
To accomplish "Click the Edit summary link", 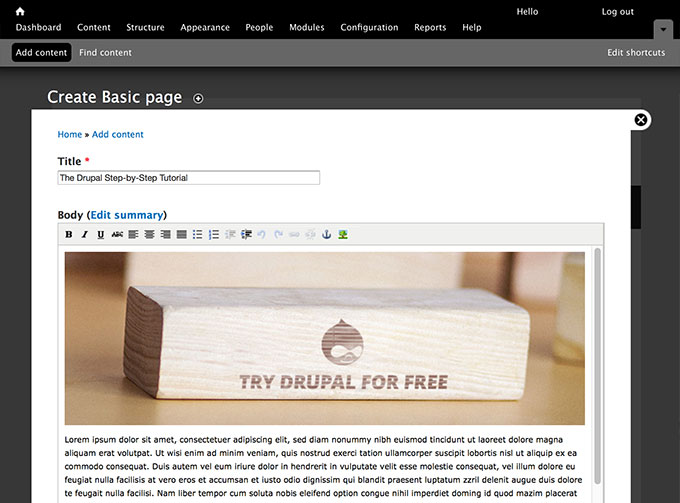I will [127, 215].
